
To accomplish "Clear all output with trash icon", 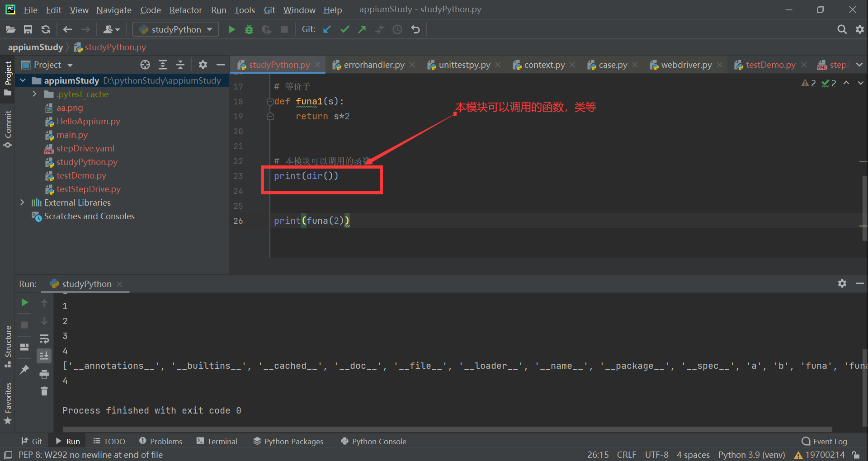I will point(44,391).
